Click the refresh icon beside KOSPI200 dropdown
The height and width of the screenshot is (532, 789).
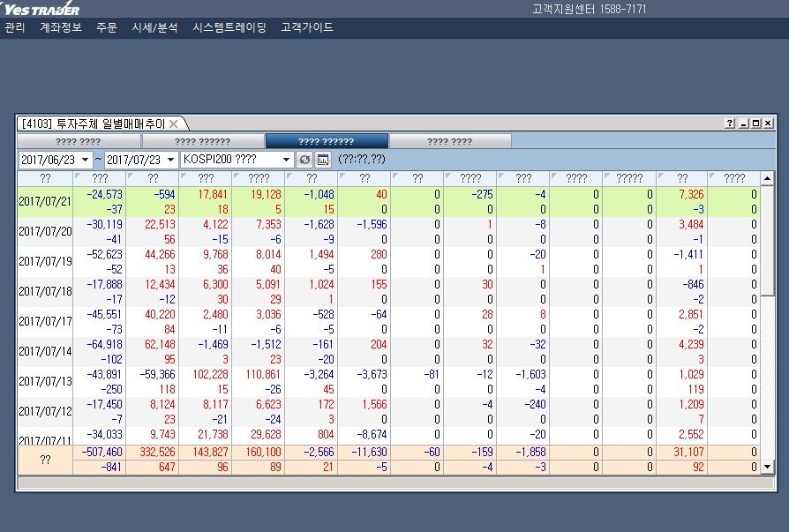304,160
